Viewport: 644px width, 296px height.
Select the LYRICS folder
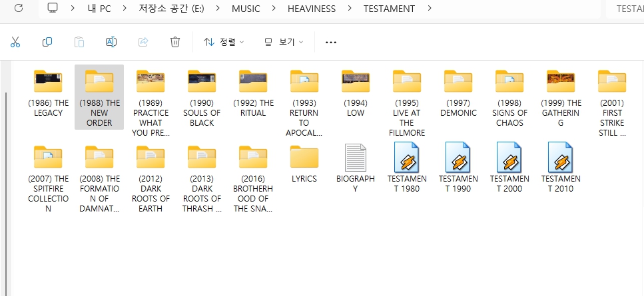click(x=304, y=164)
